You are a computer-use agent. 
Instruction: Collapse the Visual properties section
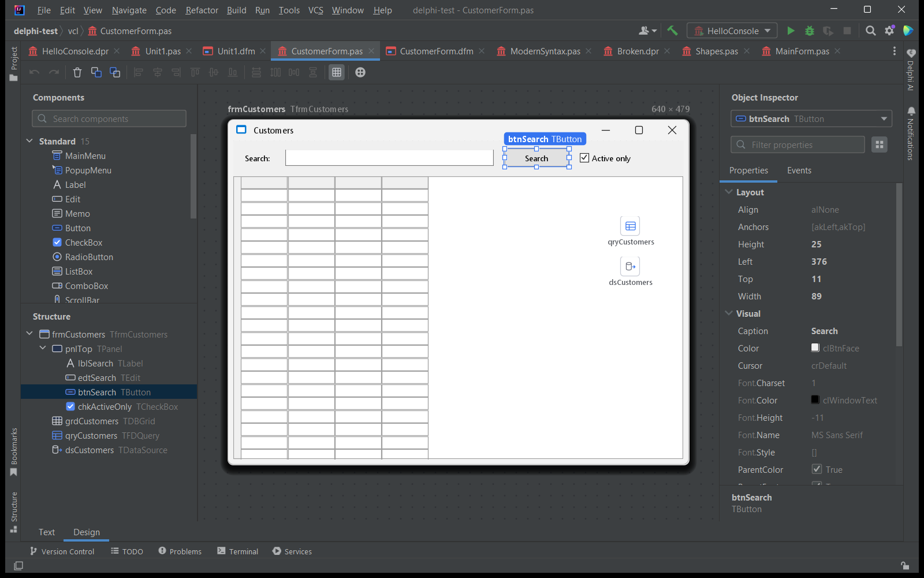tap(729, 313)
